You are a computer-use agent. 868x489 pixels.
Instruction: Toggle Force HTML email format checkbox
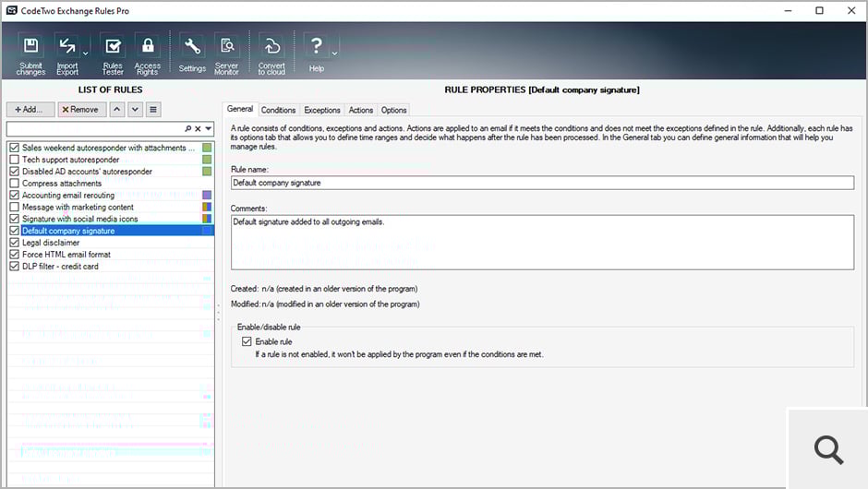15,255
